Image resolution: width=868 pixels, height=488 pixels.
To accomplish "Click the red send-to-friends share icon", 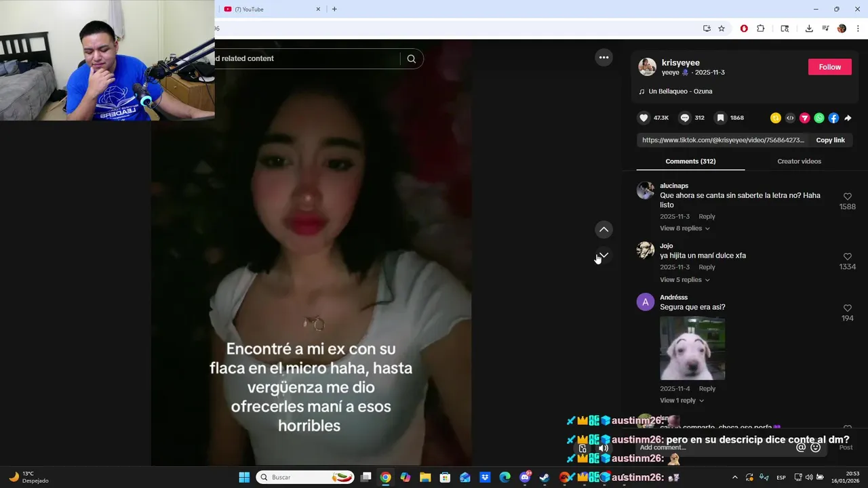I will click(x=805, y=118).
